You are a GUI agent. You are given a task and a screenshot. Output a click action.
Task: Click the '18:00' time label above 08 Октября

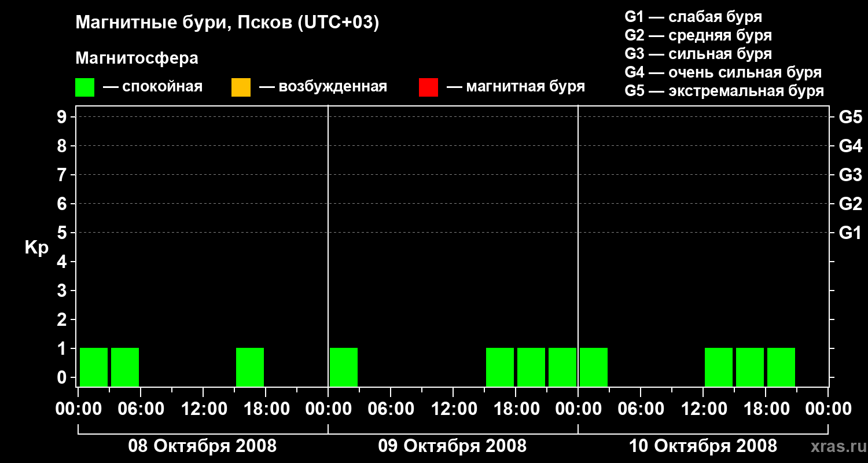pos(266,409)
